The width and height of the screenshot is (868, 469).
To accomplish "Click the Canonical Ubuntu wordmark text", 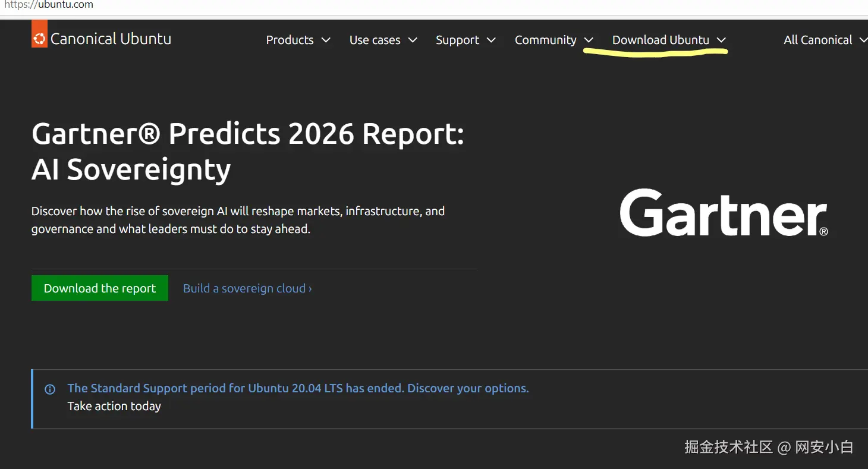I will coord(111,39).
